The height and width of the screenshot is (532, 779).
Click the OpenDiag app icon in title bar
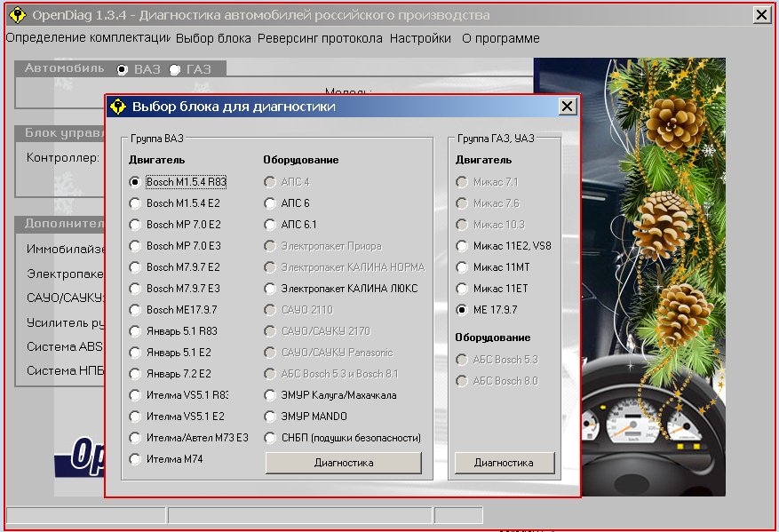[18, 15]
